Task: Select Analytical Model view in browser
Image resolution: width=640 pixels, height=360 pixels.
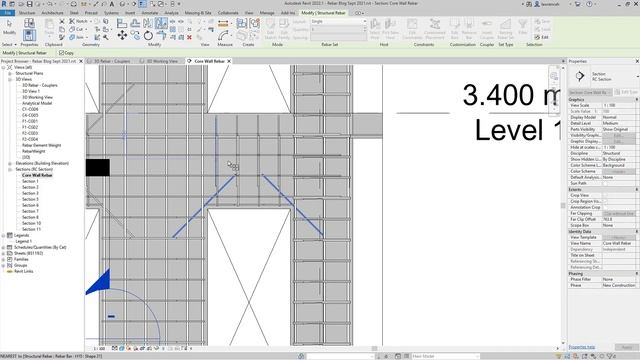Action: [x=37, y=103]
